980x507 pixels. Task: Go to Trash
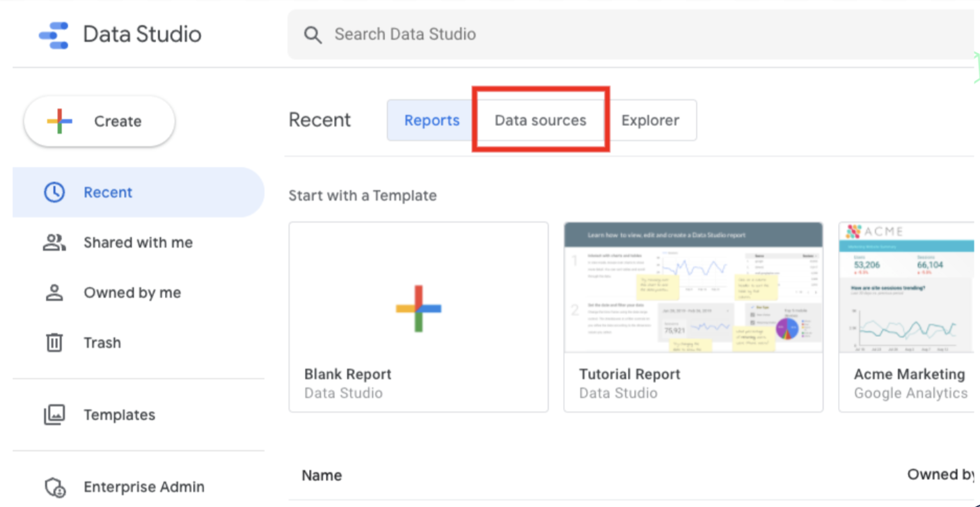pyautogui.click(x=139, y=343)
